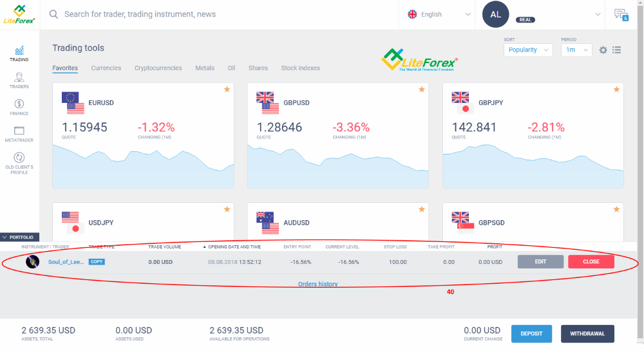Select the Cryptocurrencies tab

click(158, 68)
